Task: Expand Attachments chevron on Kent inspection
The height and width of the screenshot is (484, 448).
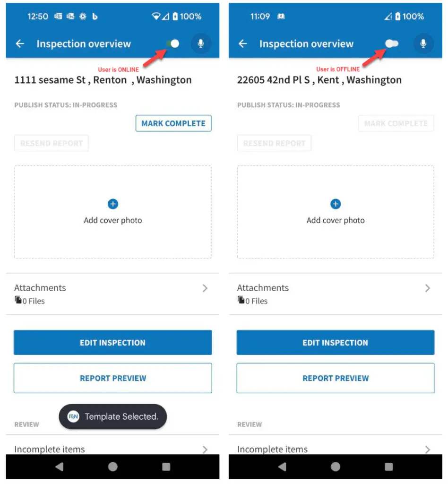Action: click(428, 288)
